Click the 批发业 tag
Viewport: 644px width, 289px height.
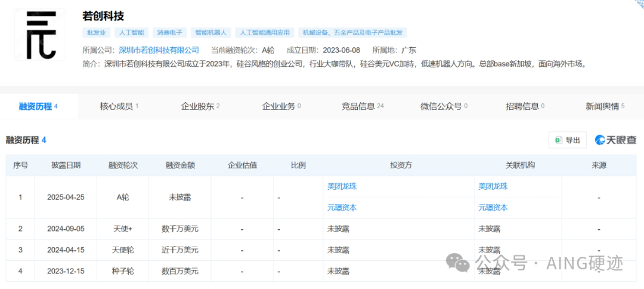tap(96, 32)
